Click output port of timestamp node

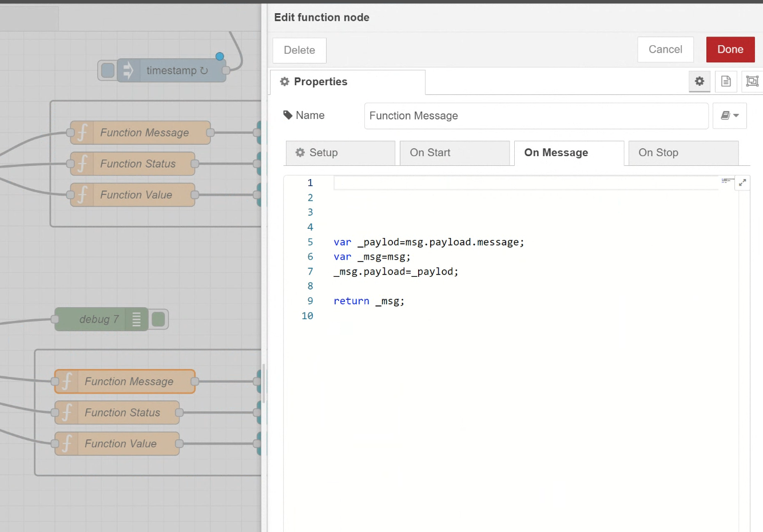226,70
